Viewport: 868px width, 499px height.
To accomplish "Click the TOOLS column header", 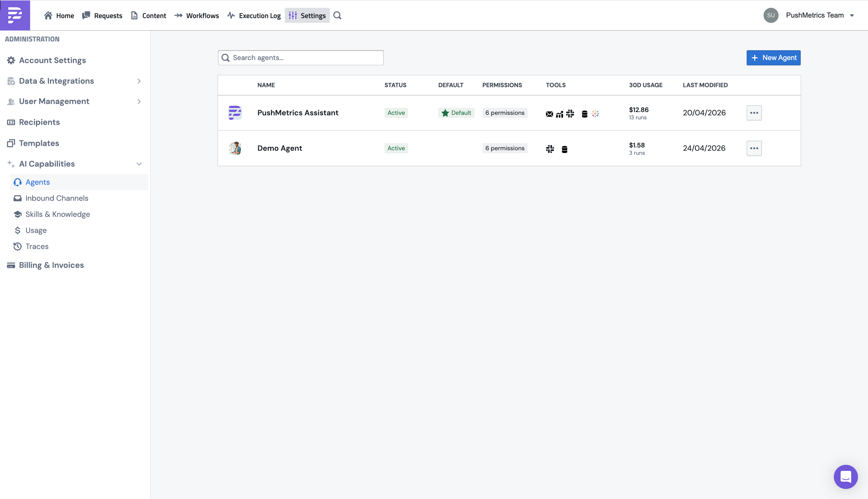I will coord(556,85).
